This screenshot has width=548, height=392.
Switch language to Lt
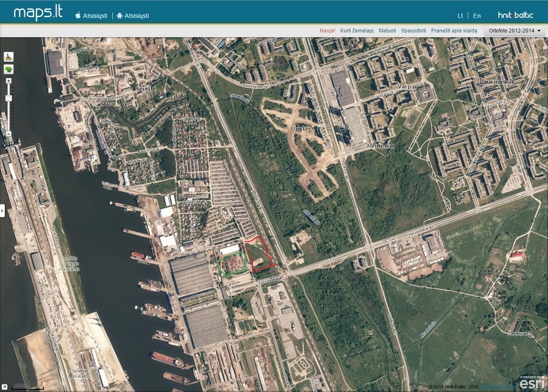pos(460,16)
